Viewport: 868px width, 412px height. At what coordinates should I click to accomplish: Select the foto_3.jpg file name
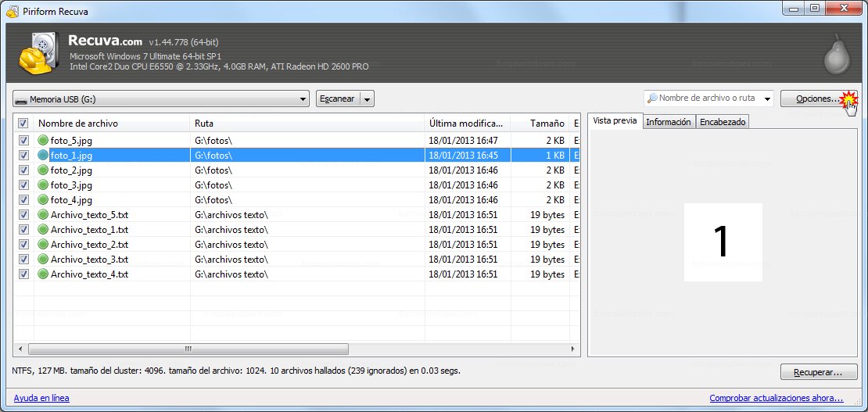pyautogui.click(x=71, y=185)
